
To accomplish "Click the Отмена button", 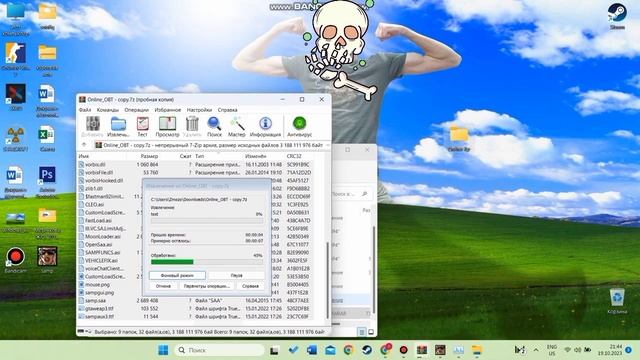I will 163,286.
